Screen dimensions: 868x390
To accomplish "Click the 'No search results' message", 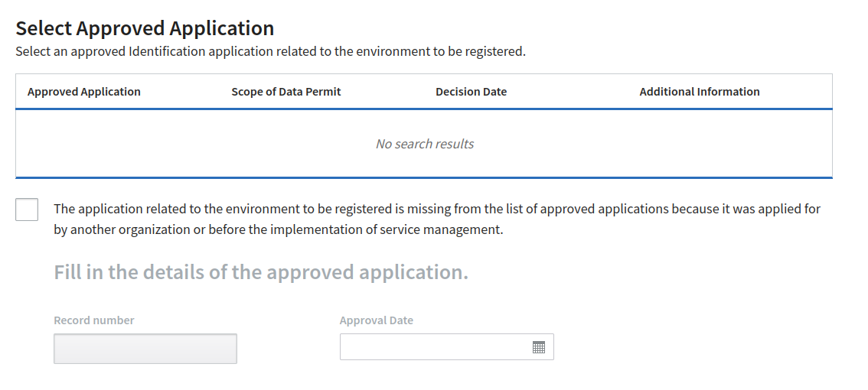I will click(424, 144).
